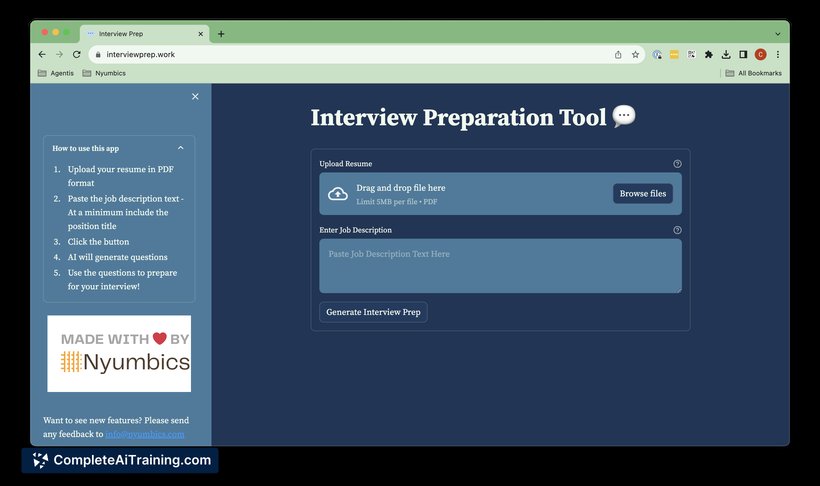Click the Paste Job Description text area
Viewport: 820px width, 486px height.
click(x=500, y=266)
